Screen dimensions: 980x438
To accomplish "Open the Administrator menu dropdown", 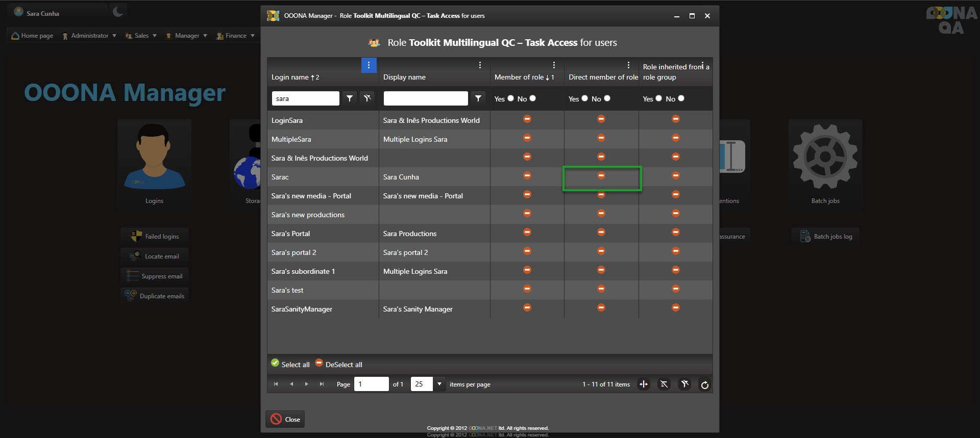I will tap(89, 36).
